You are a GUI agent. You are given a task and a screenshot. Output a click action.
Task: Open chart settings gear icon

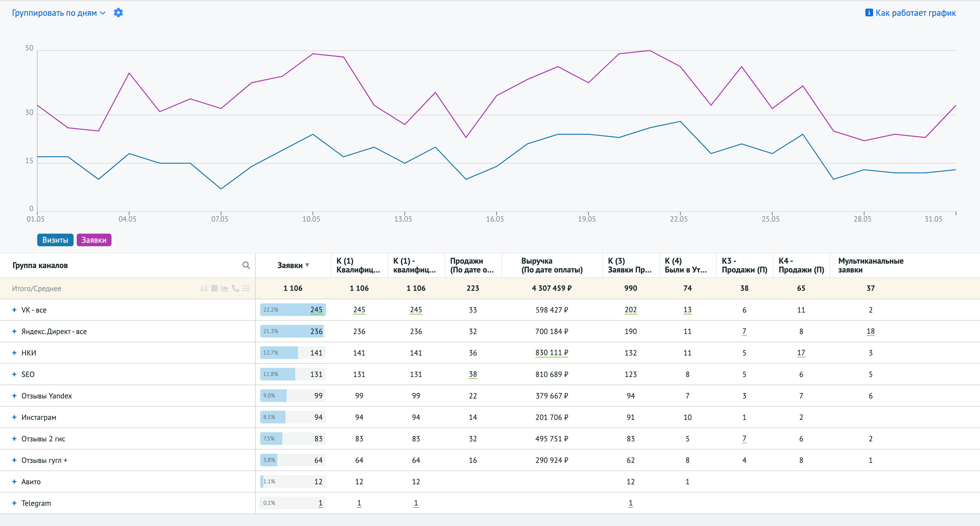(118, 13)
